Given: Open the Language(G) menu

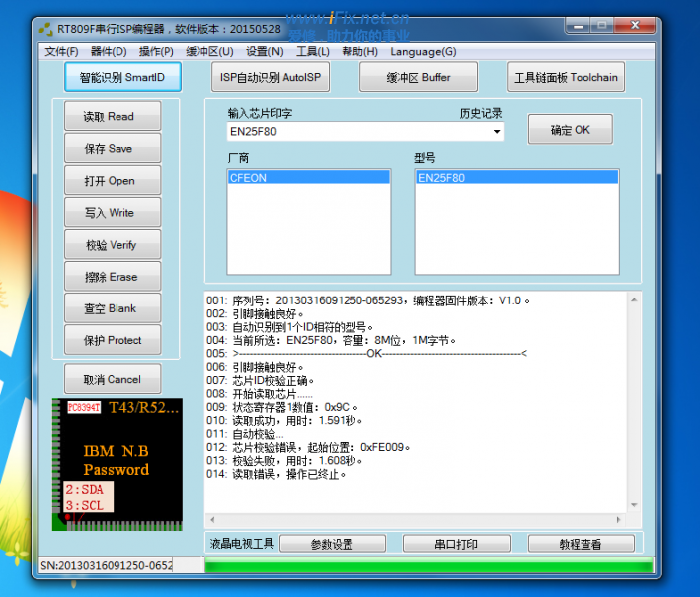Looking at the screenshot, I should point(423,52).
